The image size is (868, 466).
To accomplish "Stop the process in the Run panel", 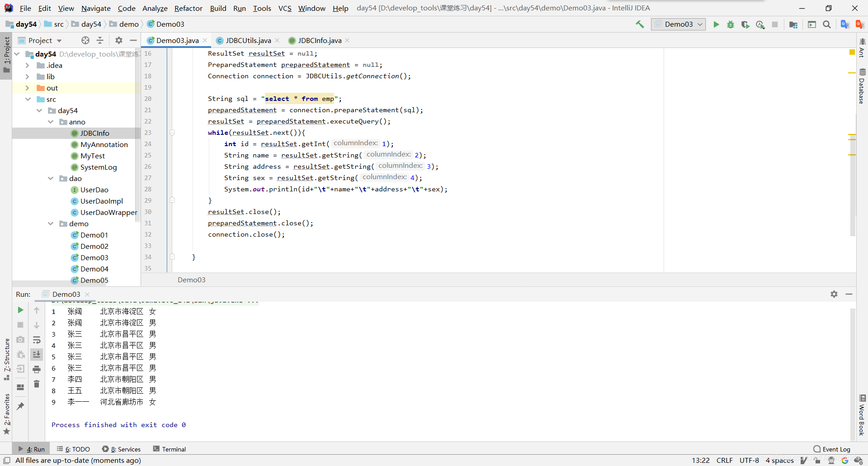I will 20,325.
